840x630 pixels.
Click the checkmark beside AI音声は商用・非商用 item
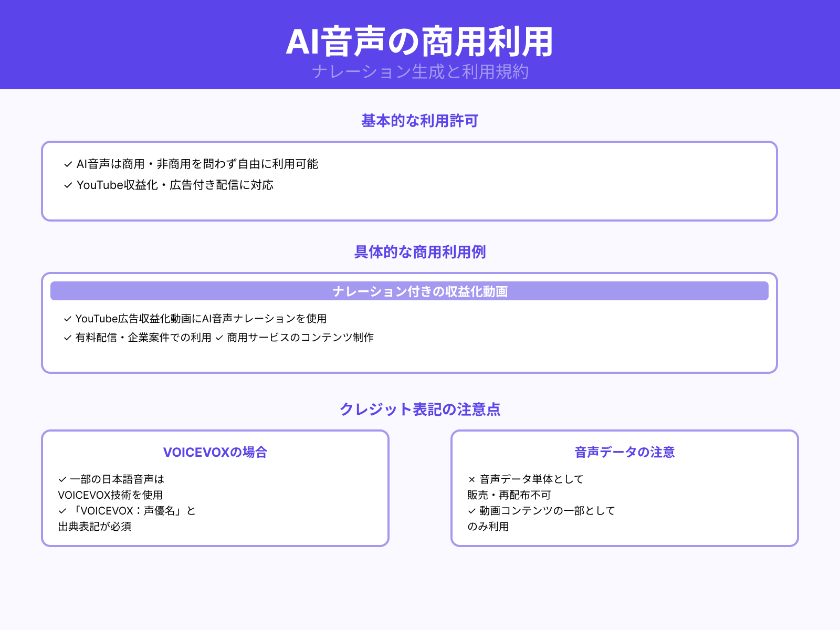click(67, 164)
